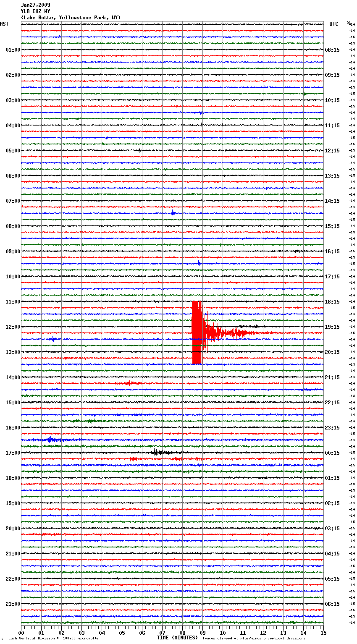
Task: Click the 23:15 UTC time label
Action: click(332, 428)
